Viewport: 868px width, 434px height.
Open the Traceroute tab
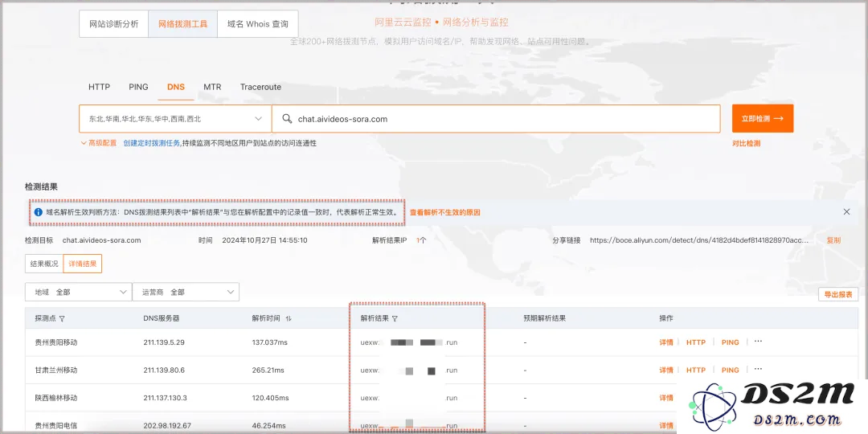tap(260, 87)
